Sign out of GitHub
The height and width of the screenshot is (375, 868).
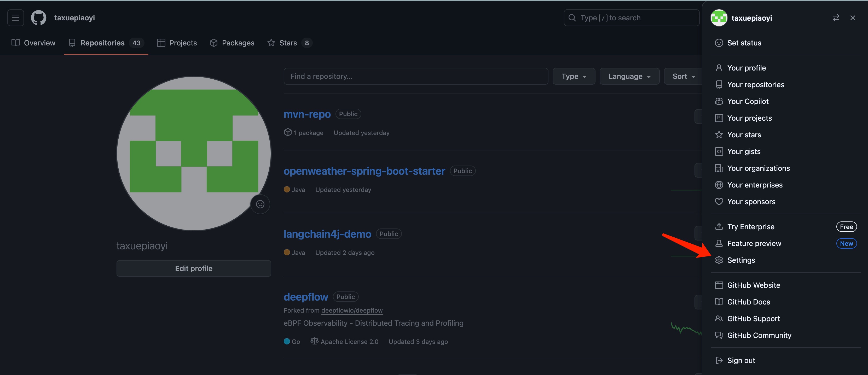pyautogui.click(x=741, y=360)
